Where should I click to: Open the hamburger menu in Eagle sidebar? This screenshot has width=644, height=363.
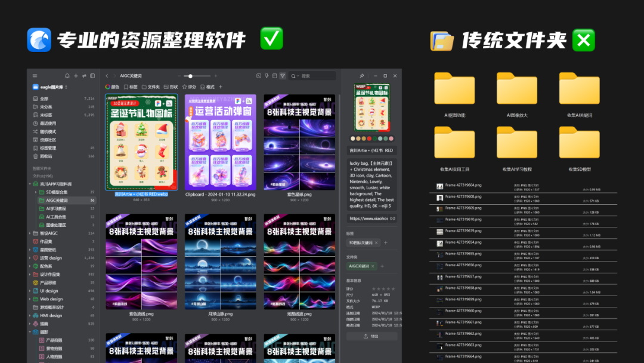point(35,76)
